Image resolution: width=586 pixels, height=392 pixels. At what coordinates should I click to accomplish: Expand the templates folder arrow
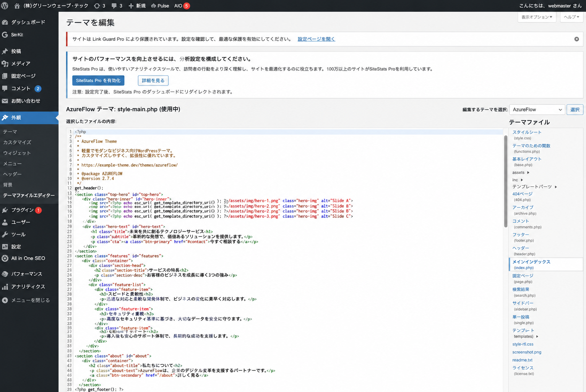point(537,337)
